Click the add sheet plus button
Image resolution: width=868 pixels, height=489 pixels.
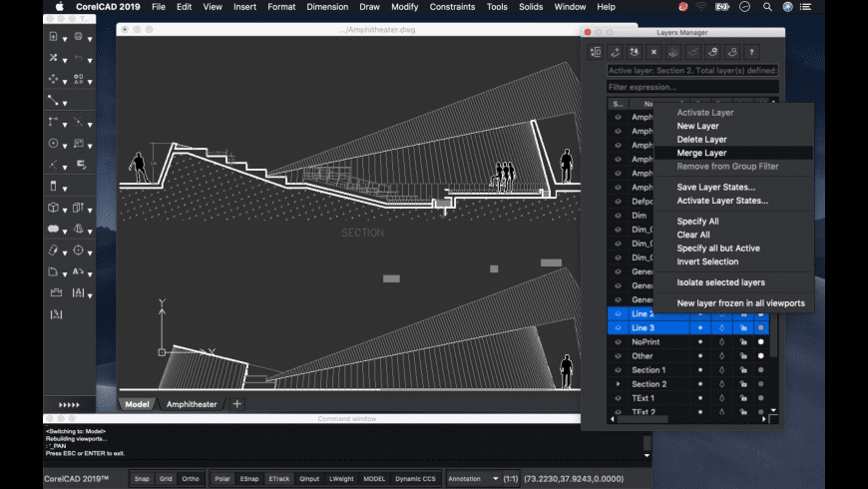[x=236, y=404]
